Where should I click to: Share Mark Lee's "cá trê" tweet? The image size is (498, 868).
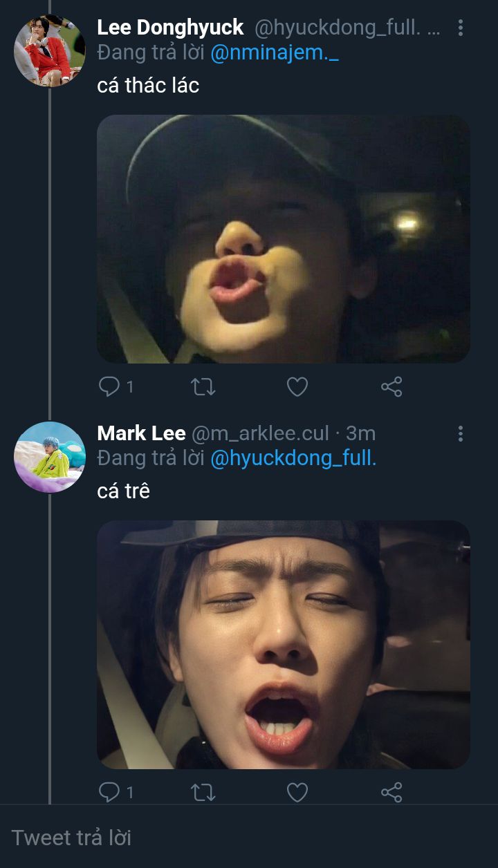(x=391, y=792)
